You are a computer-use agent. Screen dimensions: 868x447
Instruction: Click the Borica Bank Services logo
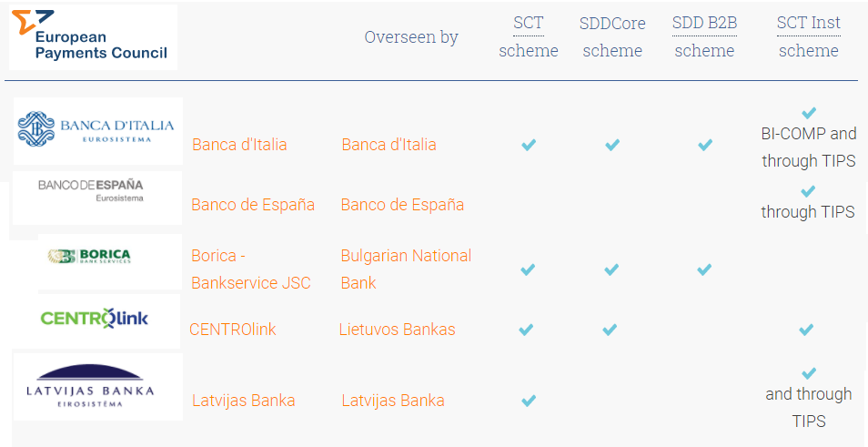[x=109, y=261]
